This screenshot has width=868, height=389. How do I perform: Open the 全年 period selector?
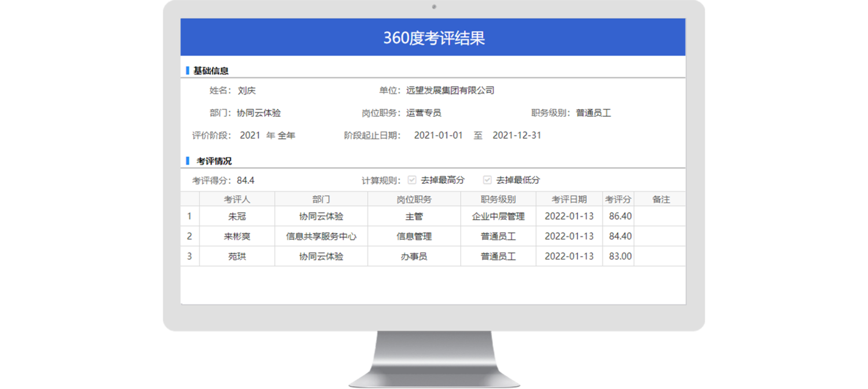[x=286, y=135]
